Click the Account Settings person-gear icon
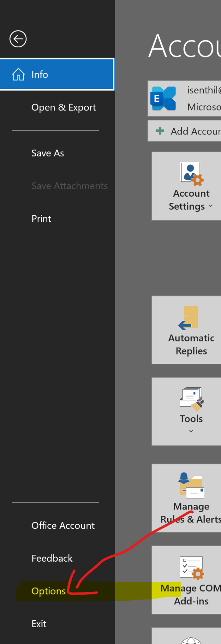This screenshot has width=221, height=644. [x=192, y=174]
